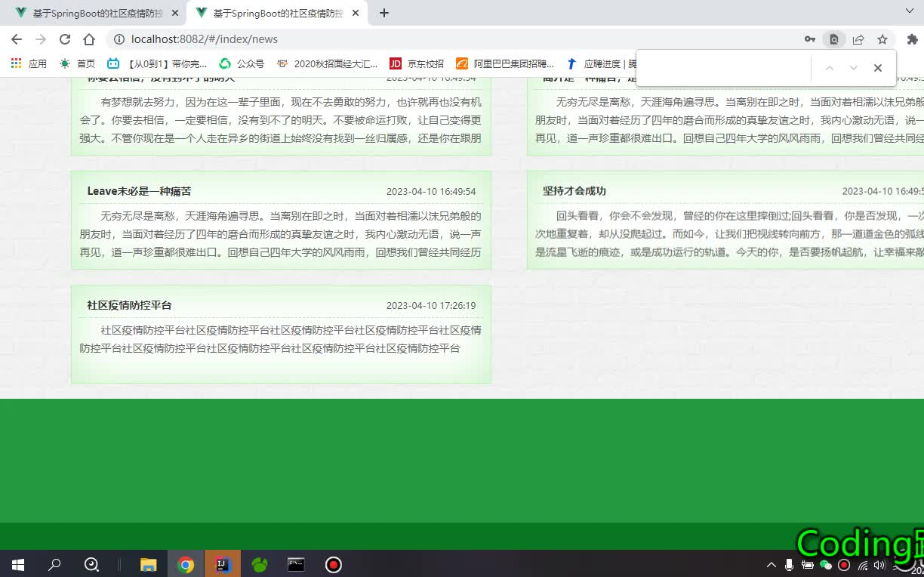
Task: Expand hidden icons in the system tray
Action: 771,564
